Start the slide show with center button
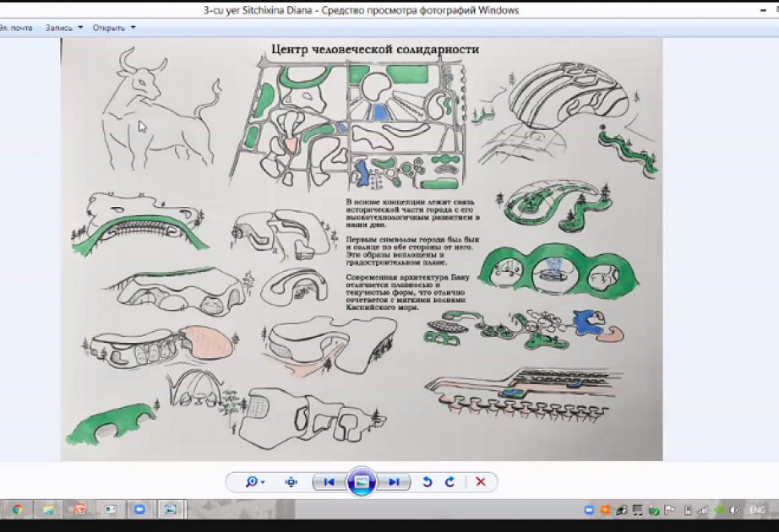779x532 pixels. [361, 481]
